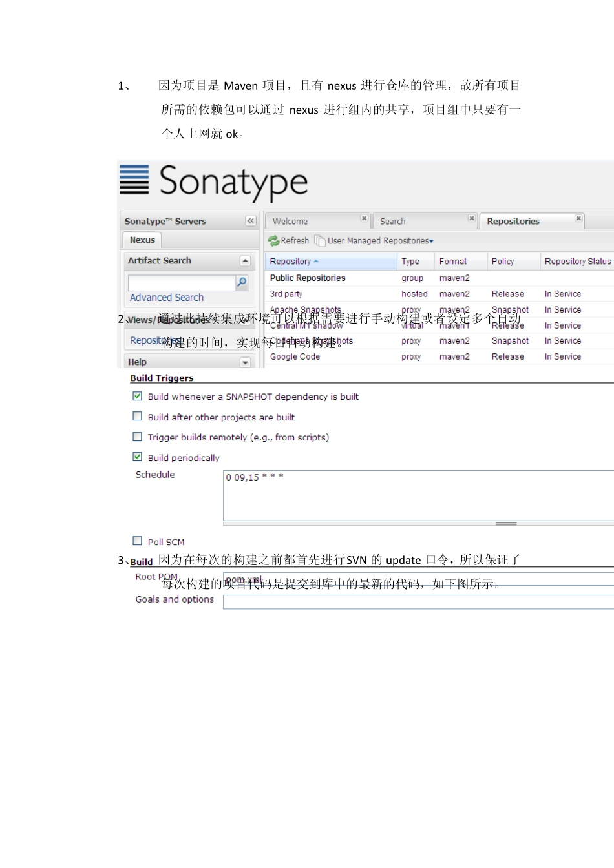
Task: Toggle Build periodically checkbox
Action: [137, 457]
